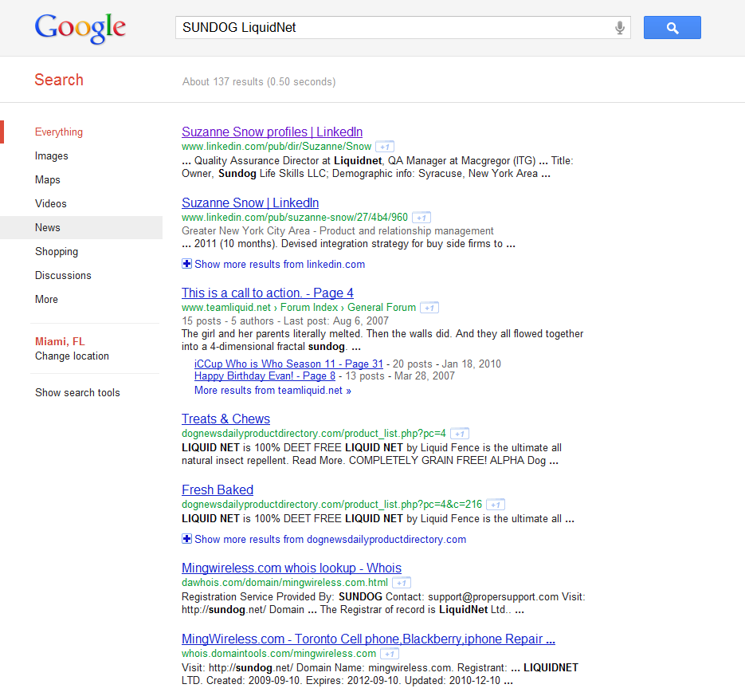Image resolution: width=745 pixels, height=700 pixels.
Task: Switch to Images results
Action: point(51,156)
